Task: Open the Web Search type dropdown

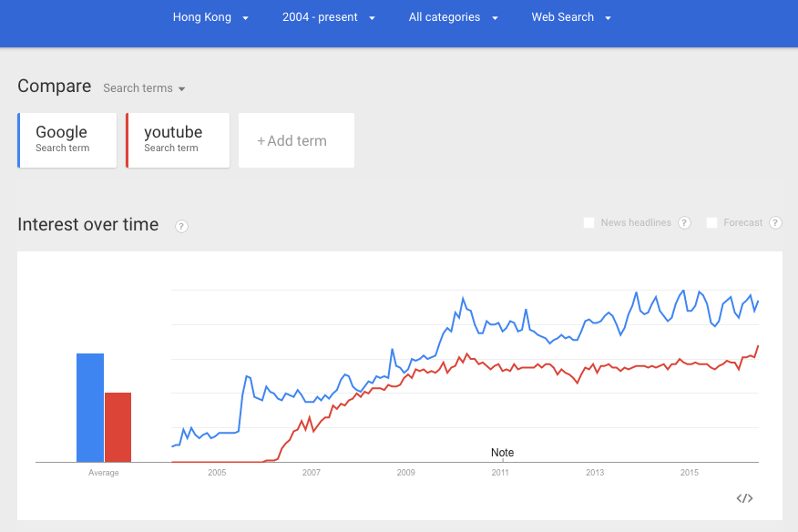Action: tap(570, 17)
